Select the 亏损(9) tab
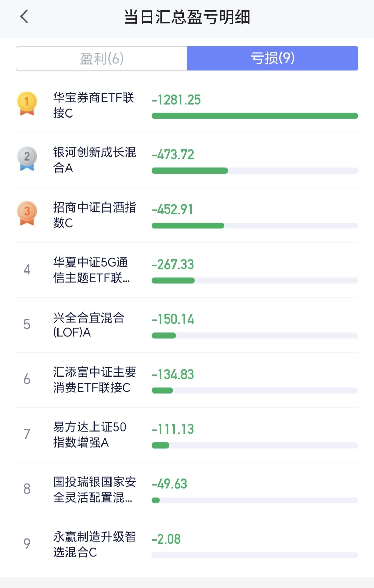Image resolution: width=374 pixels, height=588 pixels. [273, 59]
